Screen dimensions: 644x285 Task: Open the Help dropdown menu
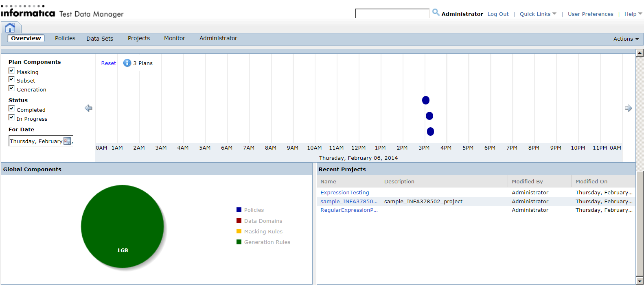click(633, 14)
